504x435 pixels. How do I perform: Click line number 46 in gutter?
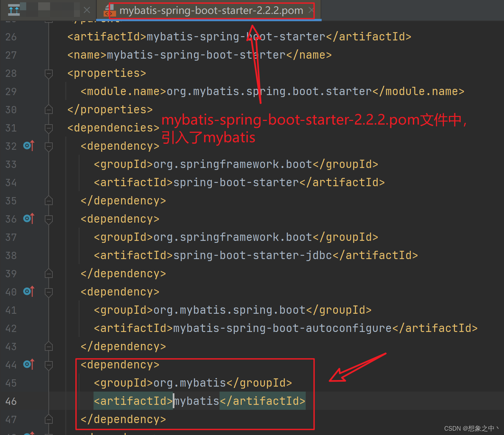[11, 401]
